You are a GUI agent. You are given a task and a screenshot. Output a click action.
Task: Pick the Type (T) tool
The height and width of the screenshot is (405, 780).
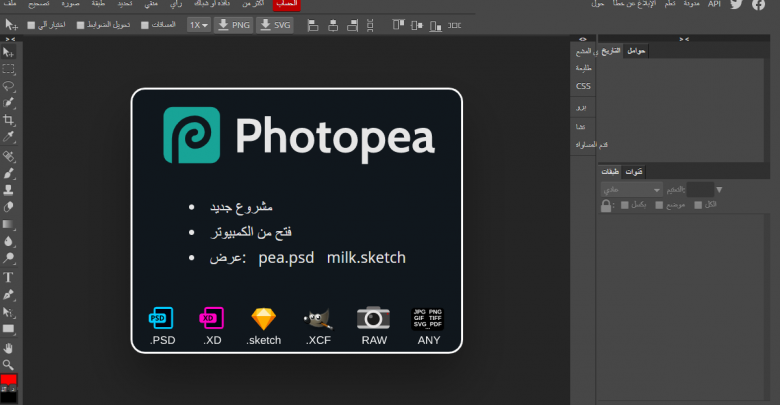click(8, 277)
